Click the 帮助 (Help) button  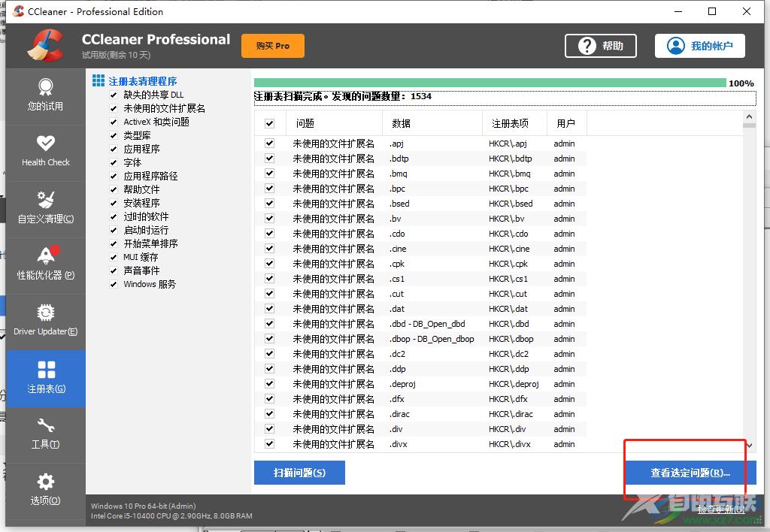coord(601,45)
